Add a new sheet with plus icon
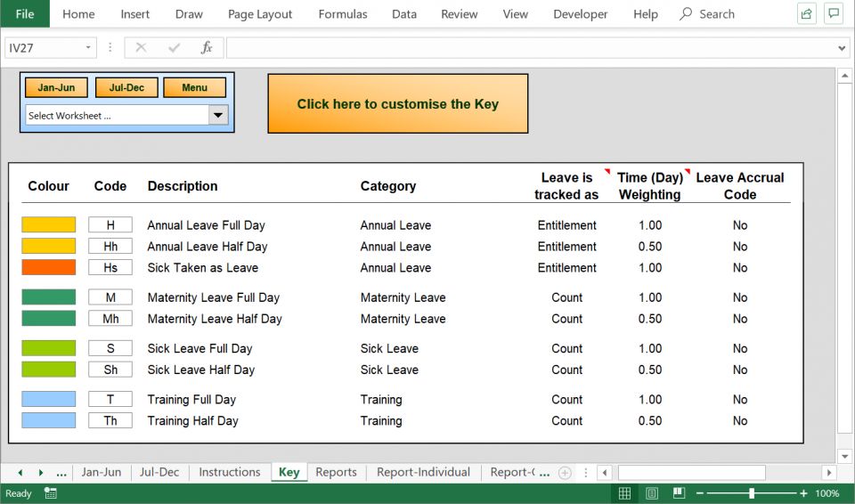The height and width of the screenshot is (504, 855). [565, 473]
